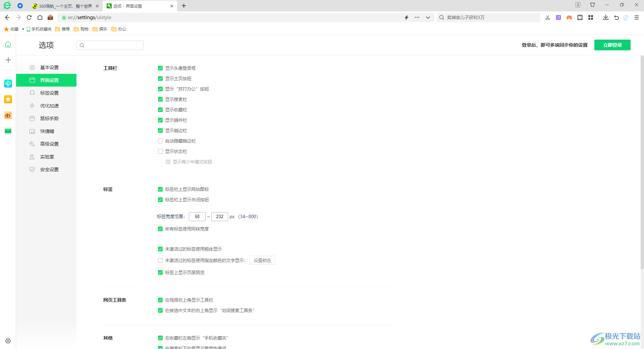
Task: Enable 显示状态栏 checkbox
Action: (x=160, y=151)
